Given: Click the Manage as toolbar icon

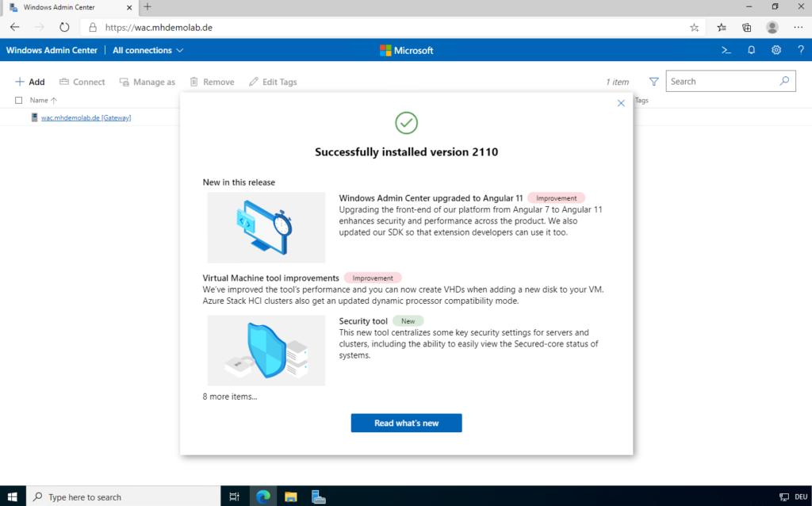Looking at the screenshot, I should 124,81.
